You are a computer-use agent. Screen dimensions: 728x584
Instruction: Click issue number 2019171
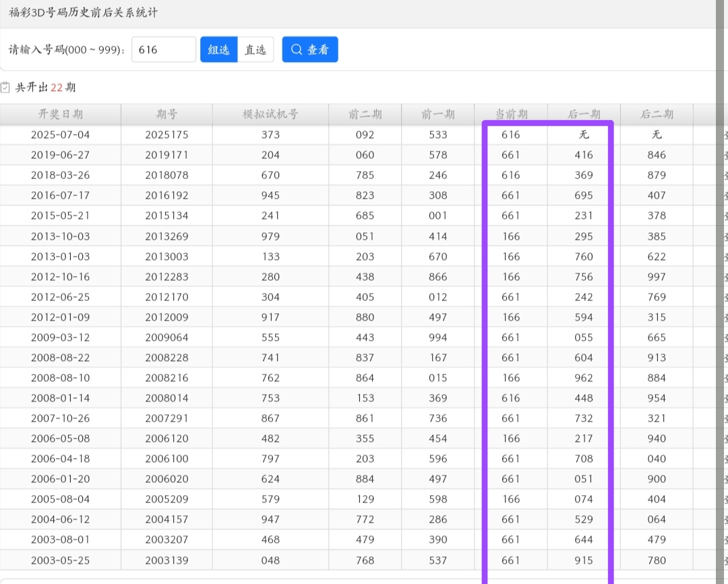tap(166, 155)
